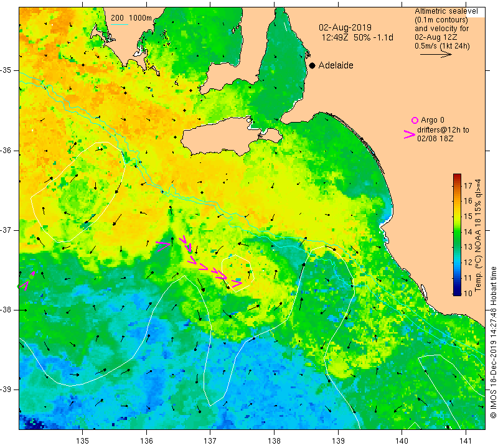Screen dimensions: 498x448
Task: Click Kangaroo Island on the map
Action: pyautogui.click(x=219, y=138)
